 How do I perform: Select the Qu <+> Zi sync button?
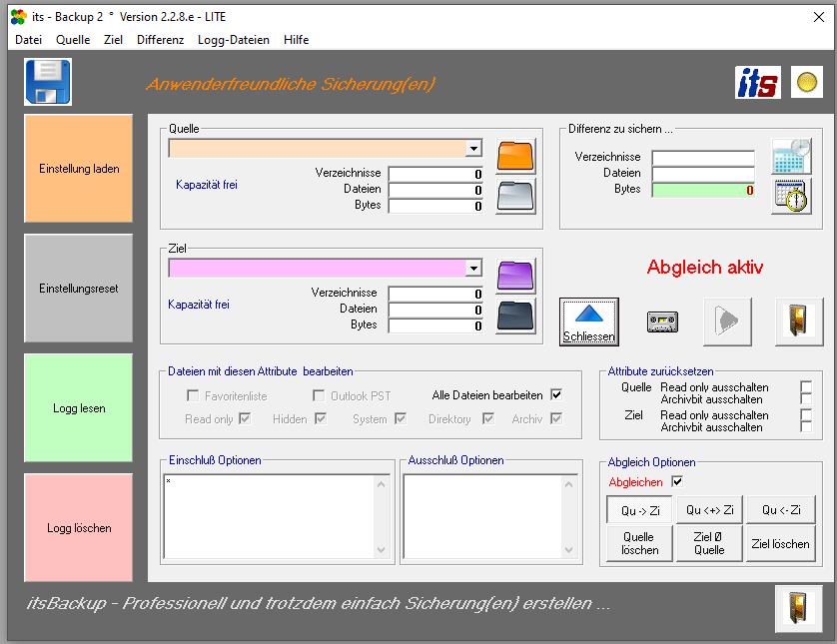coord(709,509)
